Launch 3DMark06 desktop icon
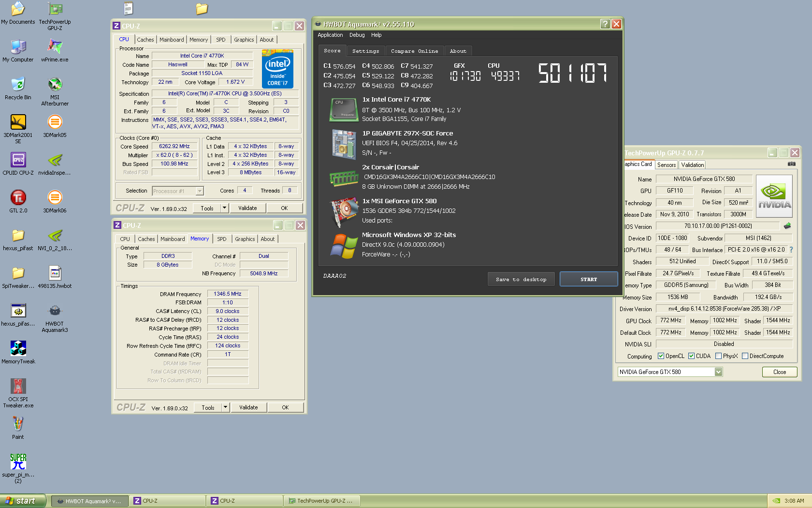Screen dimensions: 812x508 [x=55, y=202]
